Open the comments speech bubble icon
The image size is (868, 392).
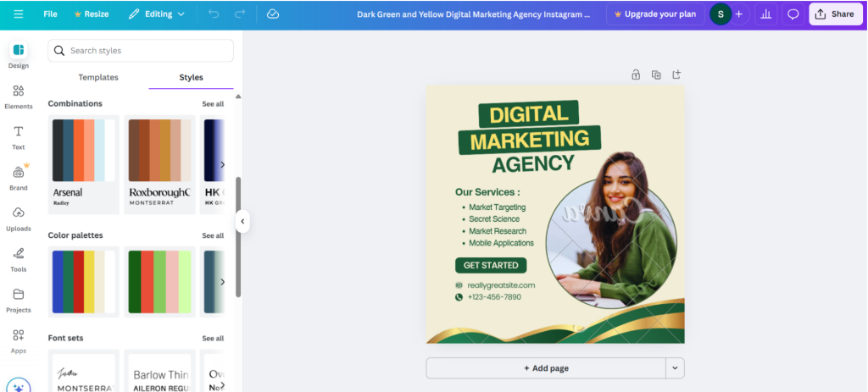tap(793, 14)
